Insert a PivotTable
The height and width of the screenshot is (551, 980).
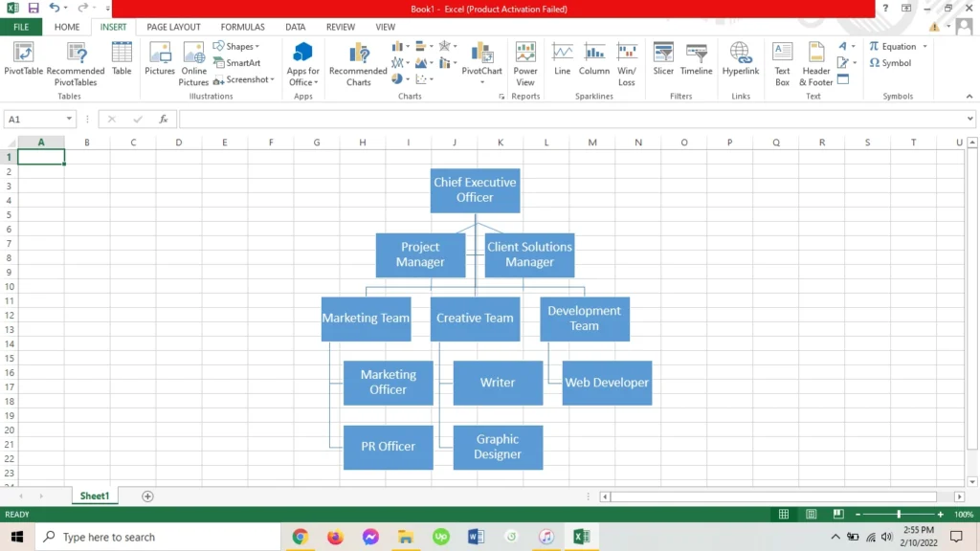(x=24, y=59)
